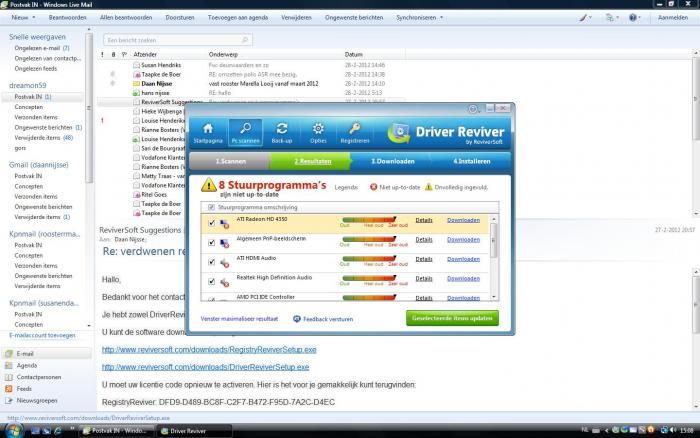The height and width of the screenshot is (438, 700).
Task: Collapse the Kpnmail (roosterma... account
Action: click(45, 234)
